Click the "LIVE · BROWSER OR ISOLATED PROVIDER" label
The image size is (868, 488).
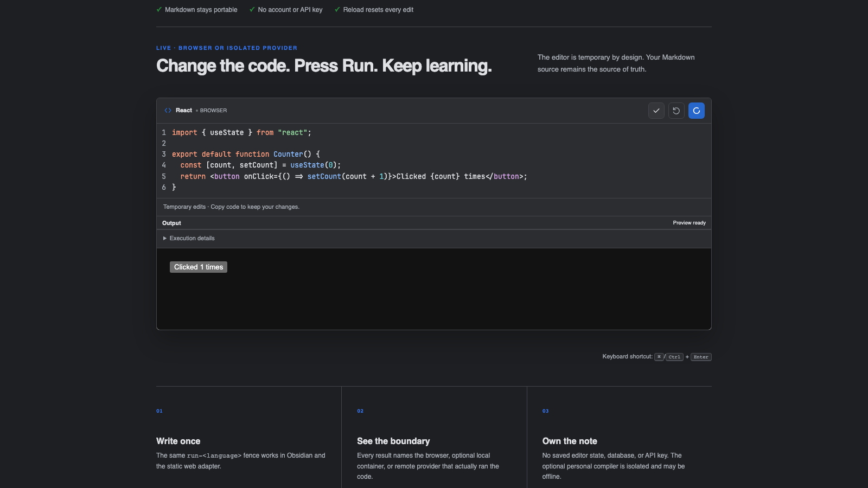click(227, 48)
